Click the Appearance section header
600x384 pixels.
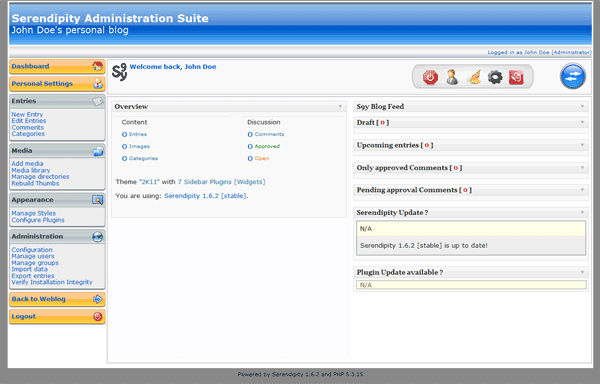click(57, 200)
